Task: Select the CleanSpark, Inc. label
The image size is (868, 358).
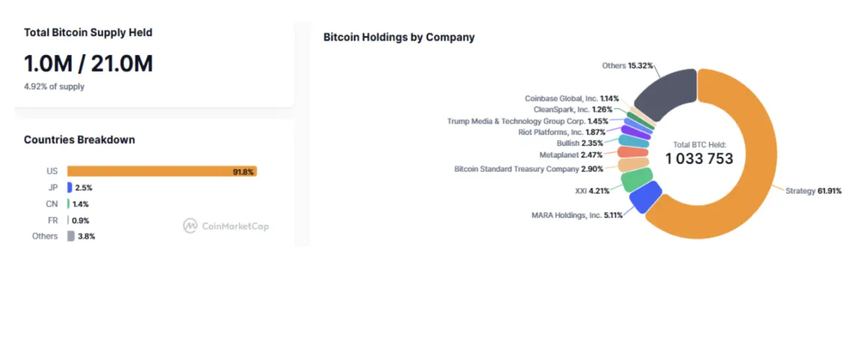Action: 573,109
